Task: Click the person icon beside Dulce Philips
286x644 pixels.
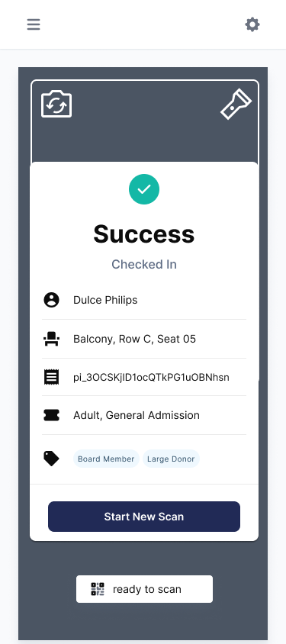Action: 51,300
